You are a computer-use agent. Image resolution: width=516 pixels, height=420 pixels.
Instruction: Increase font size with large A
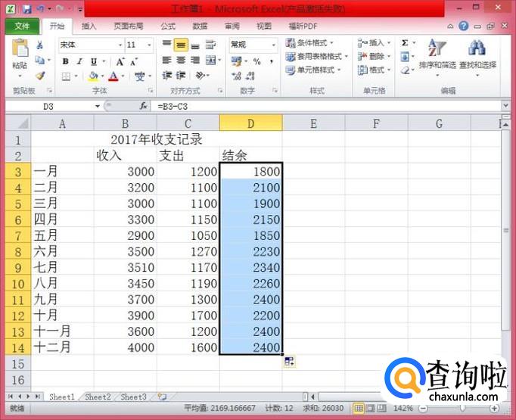[x=120, y=61]
